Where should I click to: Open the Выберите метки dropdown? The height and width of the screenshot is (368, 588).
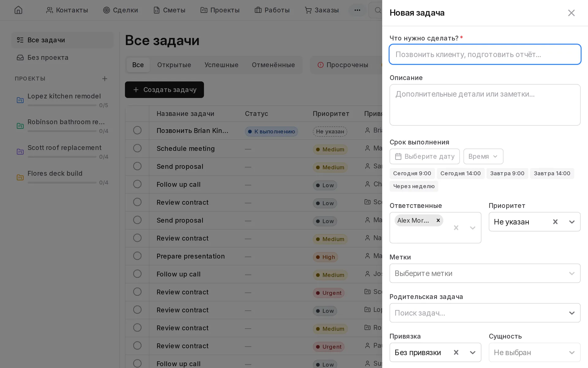pyautogui.click(x=485, y=273)
